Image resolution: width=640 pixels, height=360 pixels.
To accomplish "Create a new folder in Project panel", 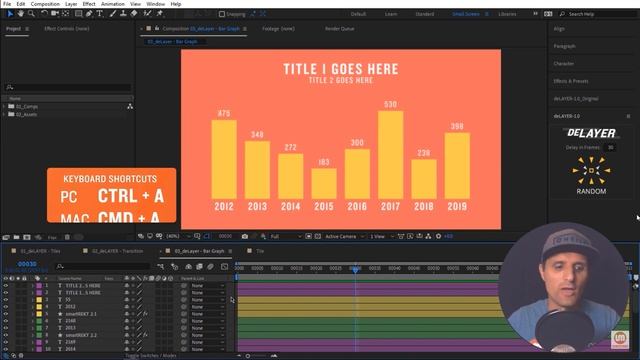I will pos(16,237).
